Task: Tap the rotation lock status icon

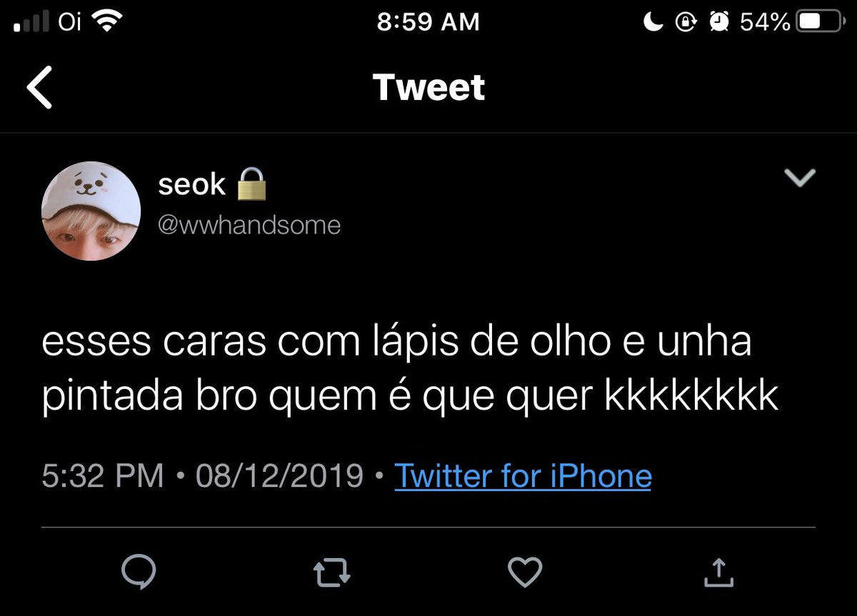Action: (686, 23)
